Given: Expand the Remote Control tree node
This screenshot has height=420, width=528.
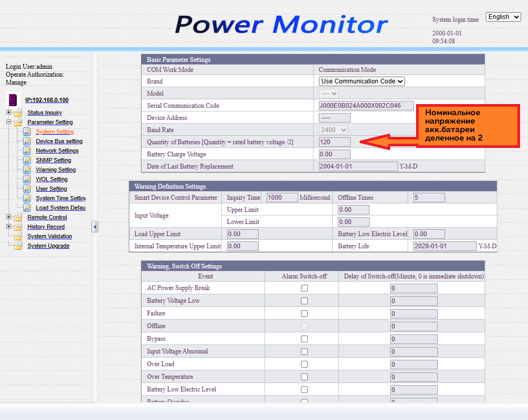Looking at the screenshot, I should click(x=8, y=217).
